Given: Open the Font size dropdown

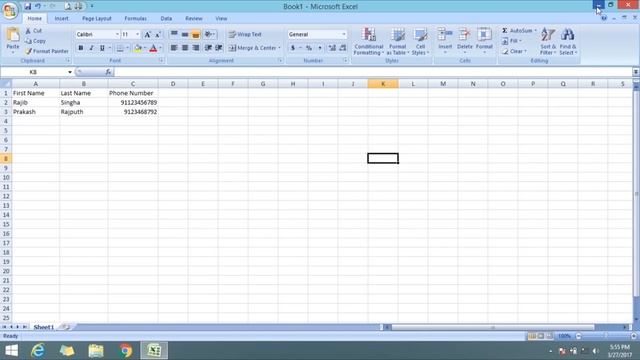Looking at the screenshot, I should tap(137, 34).
